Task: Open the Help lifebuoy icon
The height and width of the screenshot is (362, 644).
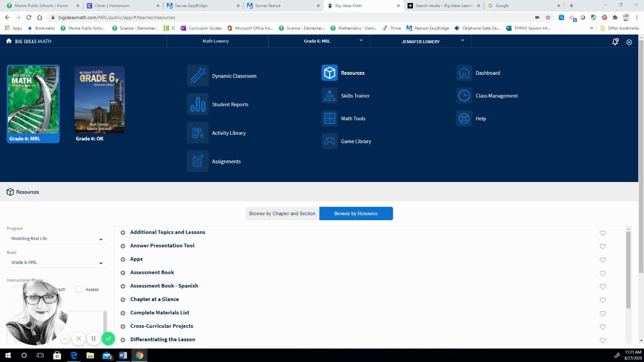Action: (464, 119)
